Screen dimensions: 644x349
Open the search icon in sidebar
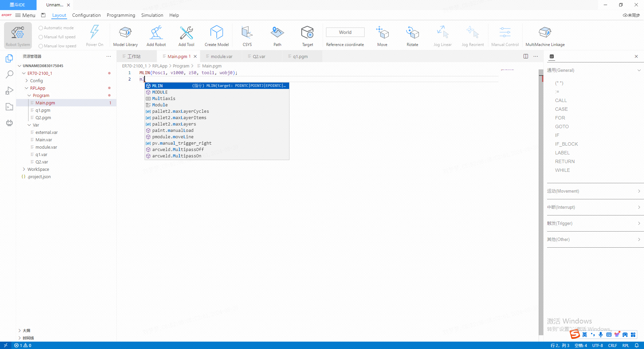click(9, 74)
